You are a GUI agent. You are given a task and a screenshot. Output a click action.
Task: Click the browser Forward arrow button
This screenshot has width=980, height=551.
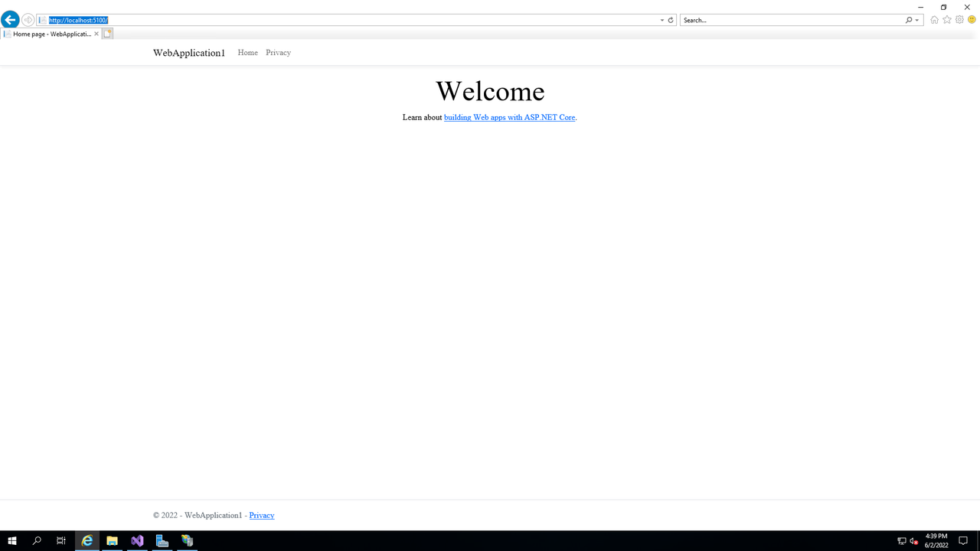pyautogui.click(x=28, y=20)
